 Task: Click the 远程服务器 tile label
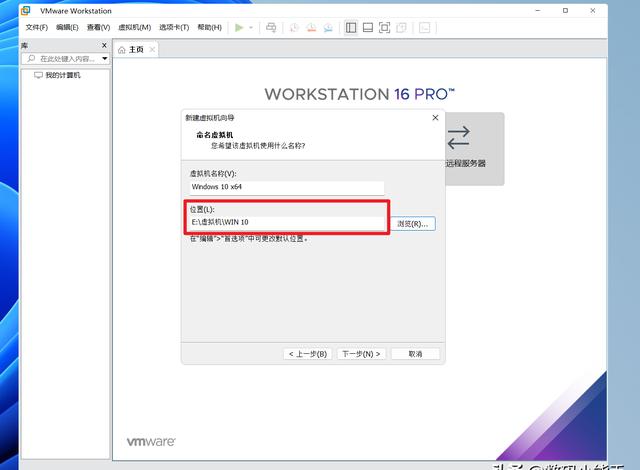point(466,163)
